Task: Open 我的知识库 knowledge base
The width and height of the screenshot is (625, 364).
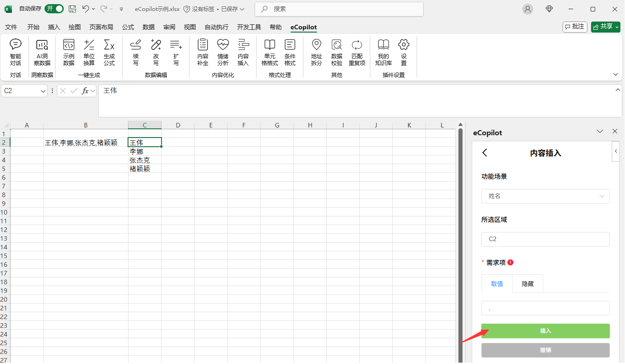Action: click(383, 52)
